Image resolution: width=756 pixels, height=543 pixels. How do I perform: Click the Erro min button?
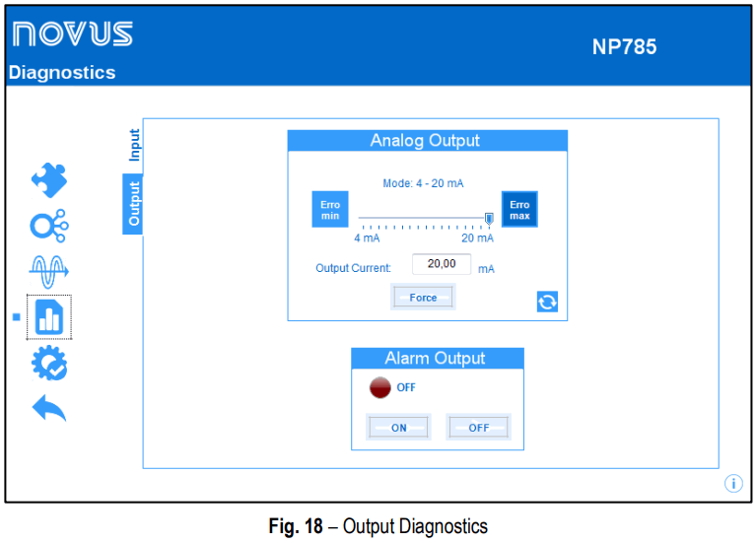(330, 210)
